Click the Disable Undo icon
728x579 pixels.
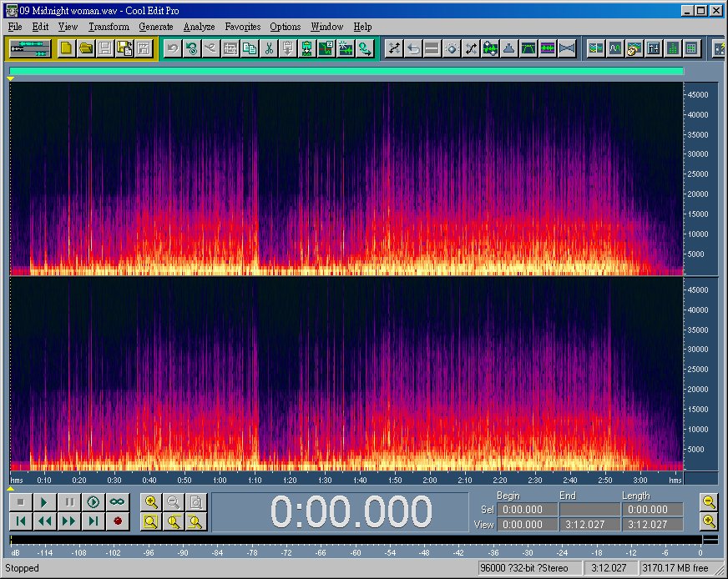192,48
